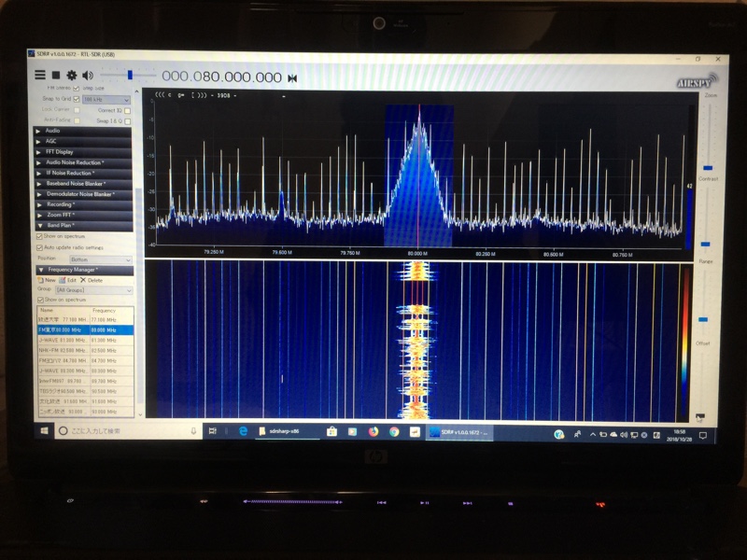Click the Zoom slider handle

click(x=708, y=168)
